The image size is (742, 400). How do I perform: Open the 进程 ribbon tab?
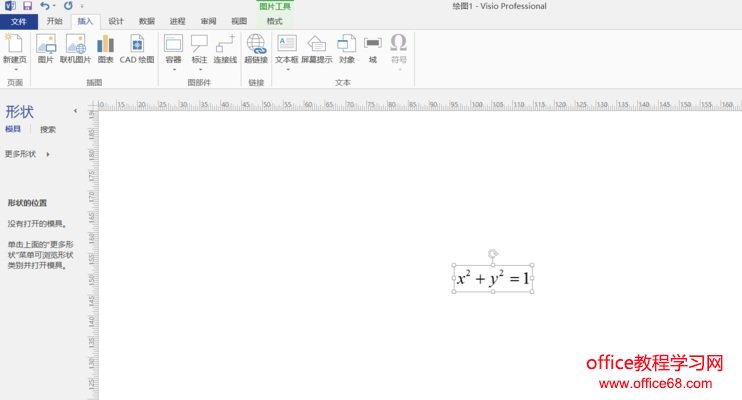tap(177, 21)
